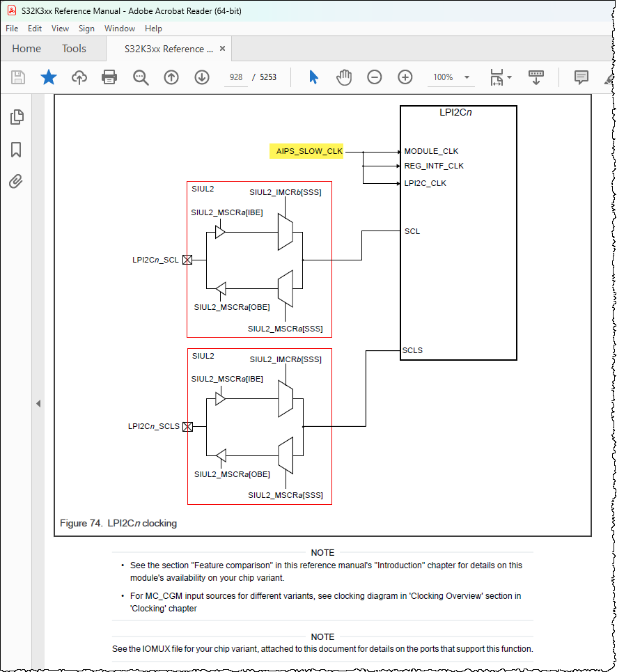This screenshot has height=672, width=617.
Task: Open the Comment tool
Action: (x=581, y=77)
